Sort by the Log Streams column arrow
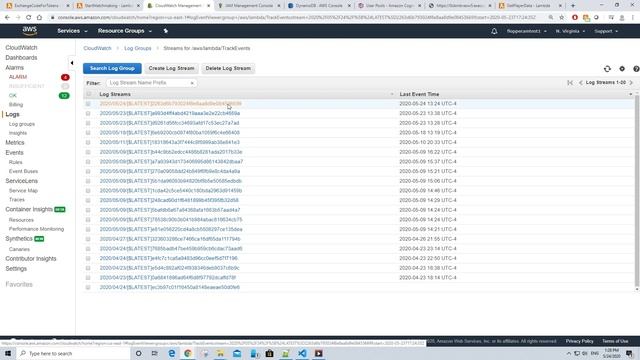Viewport: 640px width, 360px height. click(x=392, y=94)
